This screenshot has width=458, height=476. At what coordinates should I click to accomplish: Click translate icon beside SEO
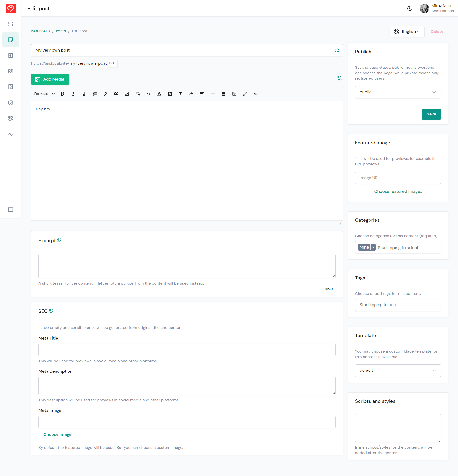pyautogui.click(x=51, y=311)
